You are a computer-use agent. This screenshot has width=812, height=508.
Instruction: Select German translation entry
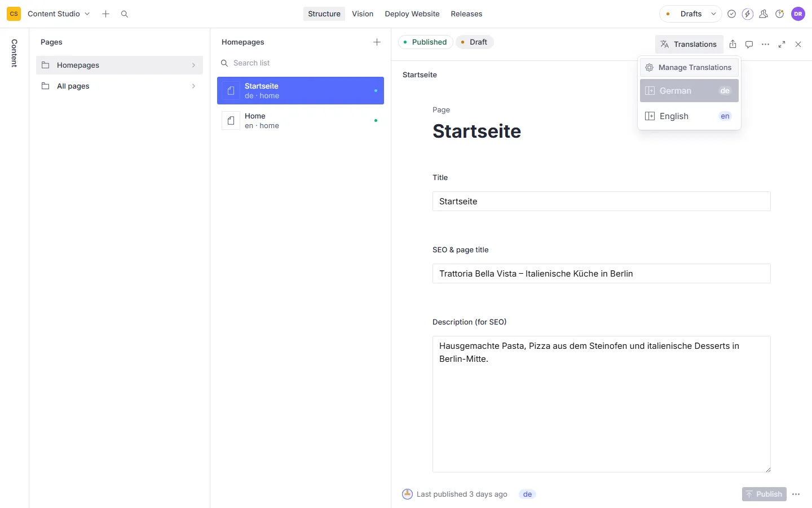pos(689,90)
